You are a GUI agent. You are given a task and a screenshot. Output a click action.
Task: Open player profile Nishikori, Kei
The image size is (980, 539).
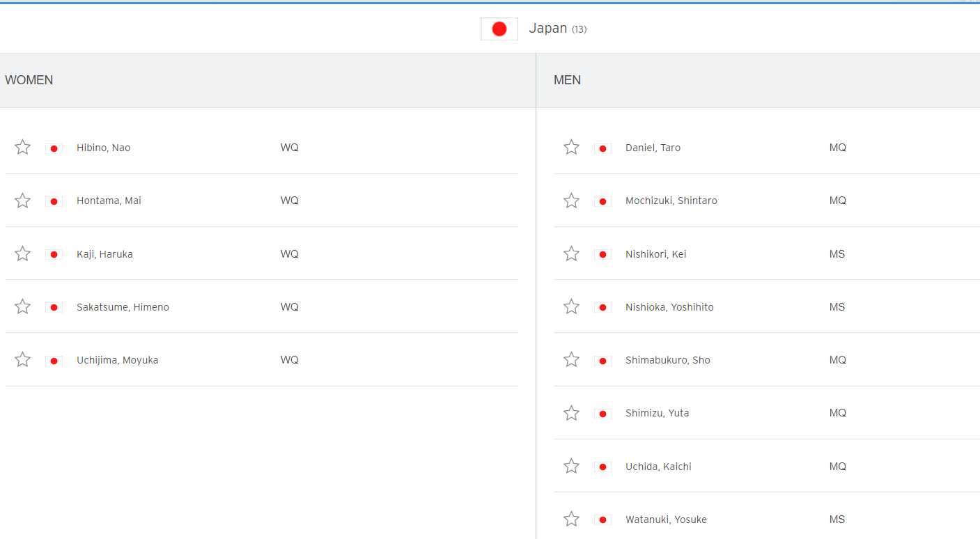(x=655, y=254)
